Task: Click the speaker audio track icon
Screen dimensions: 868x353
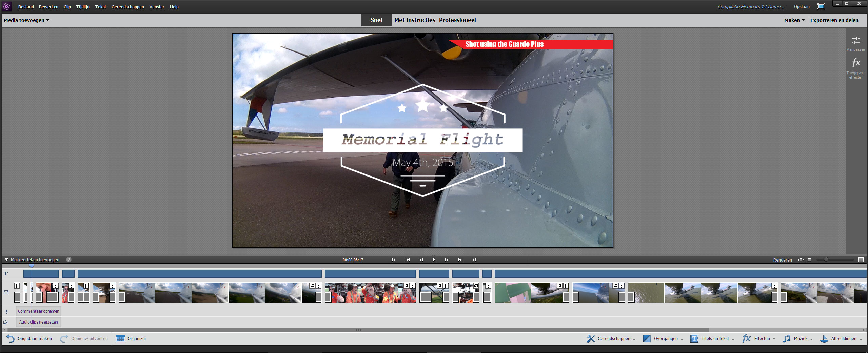Action: tap(6, 322)
